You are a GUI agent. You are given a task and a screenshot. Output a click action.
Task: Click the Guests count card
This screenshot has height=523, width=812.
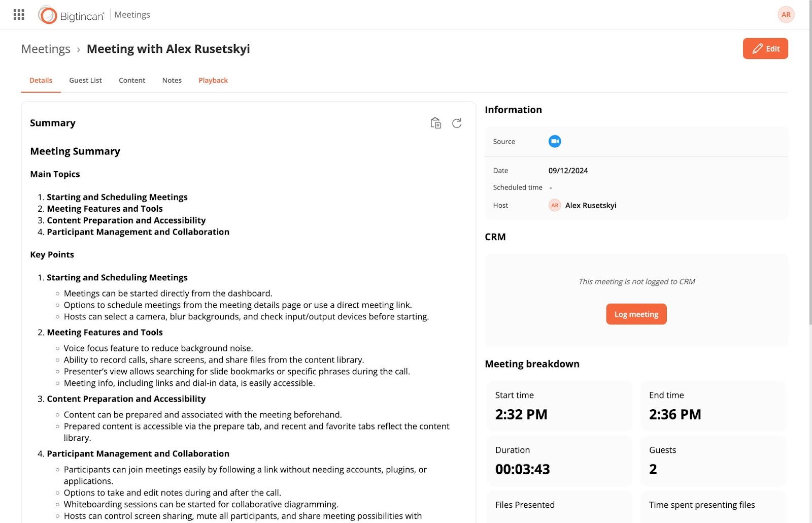[713, 460]
